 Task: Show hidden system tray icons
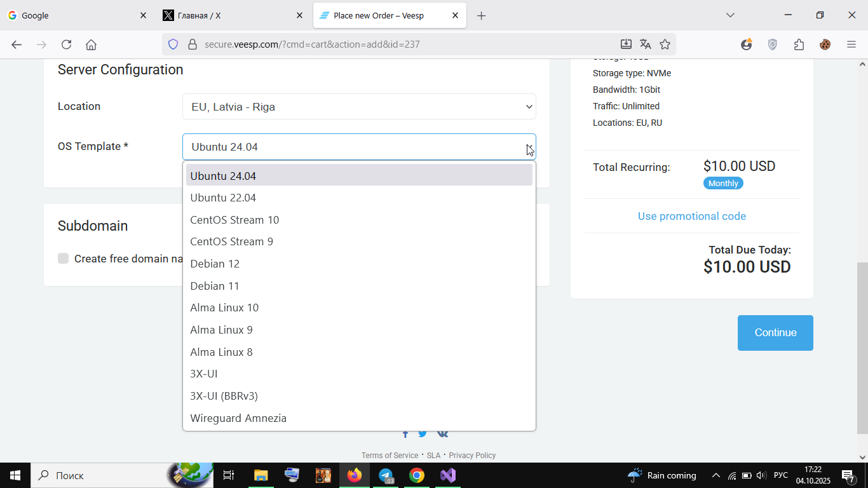(x=715, y=475)
